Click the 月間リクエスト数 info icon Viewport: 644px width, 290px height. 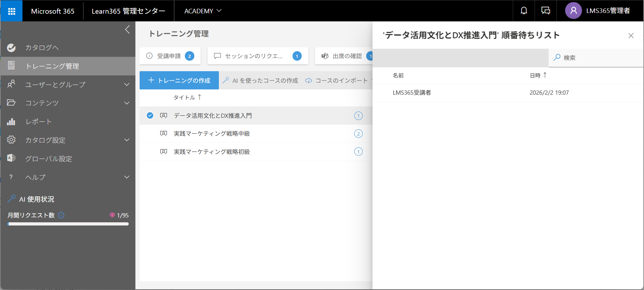pyautogui.click(x=61, y=215)
